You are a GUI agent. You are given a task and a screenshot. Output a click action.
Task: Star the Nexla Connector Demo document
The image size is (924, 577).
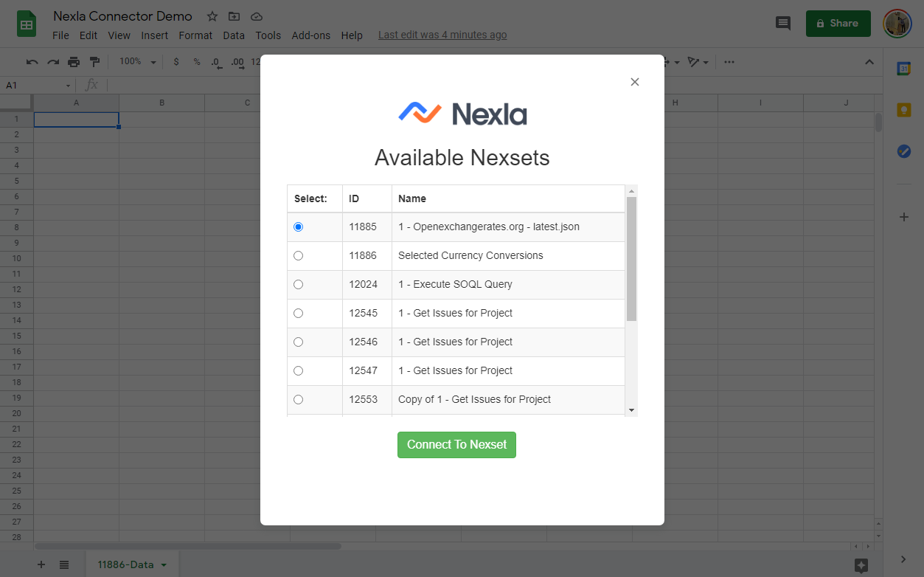click(x=212, y=16)
